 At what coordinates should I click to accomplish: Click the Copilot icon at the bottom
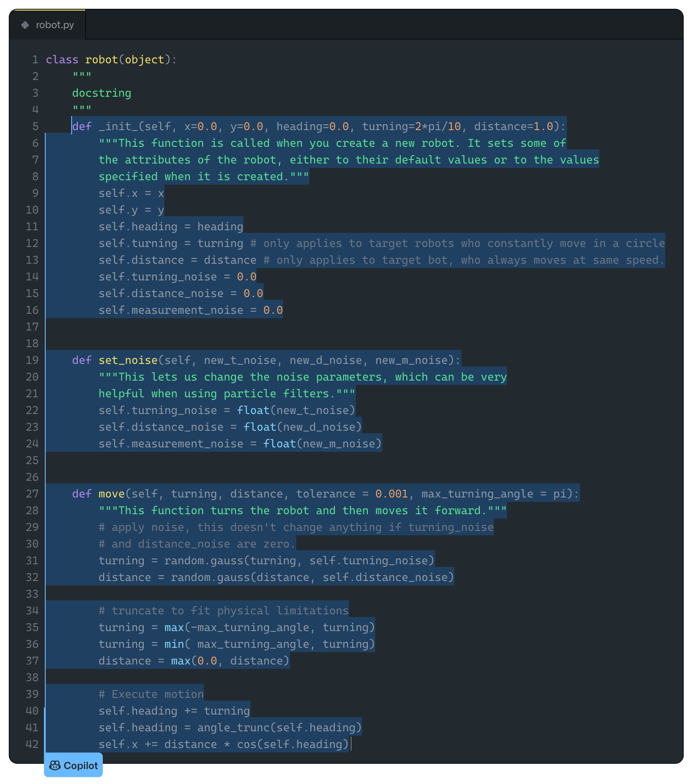[x=55, y=766]
